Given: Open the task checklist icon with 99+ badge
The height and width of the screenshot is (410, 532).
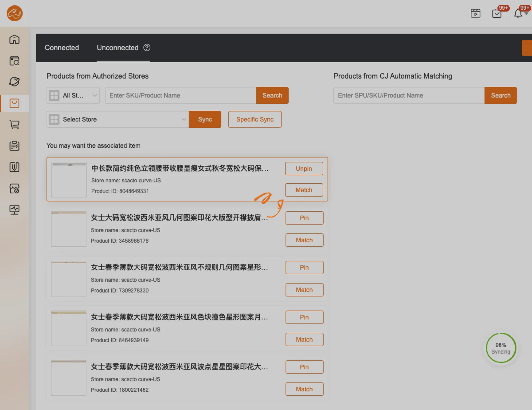Looking at the screenshot, I should tap(497, 13).
